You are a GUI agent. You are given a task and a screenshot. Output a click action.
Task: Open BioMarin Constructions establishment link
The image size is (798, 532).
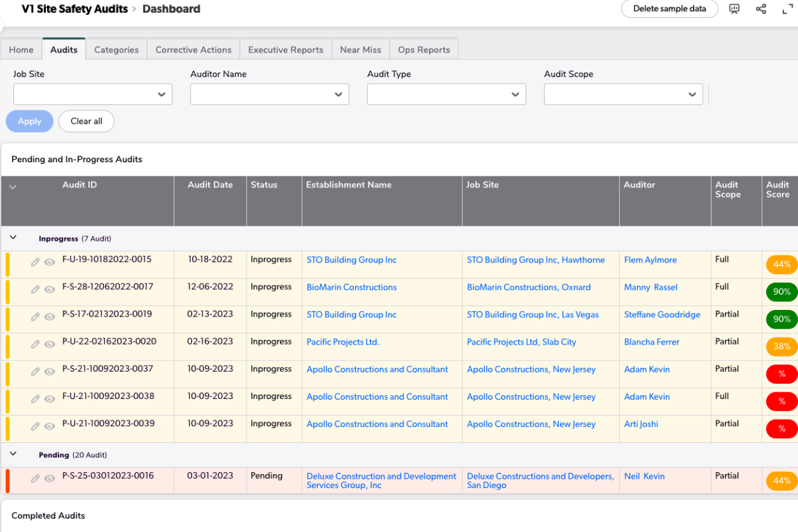tap(351, 287)
